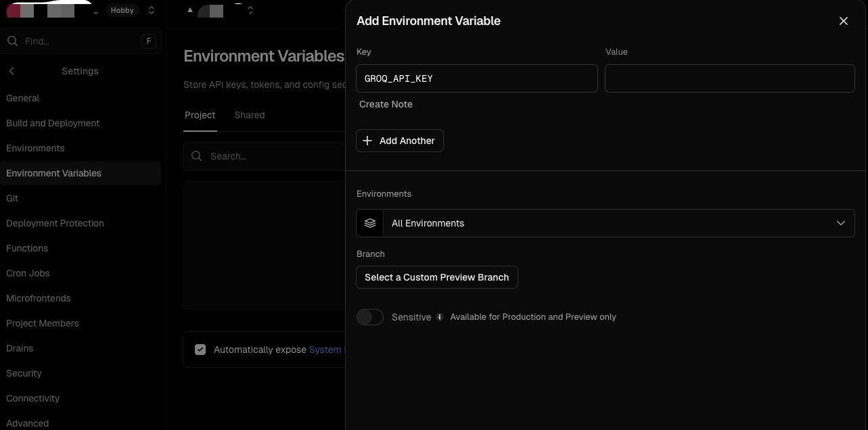Viewport: 868px width, 430px height.
Task: Click the F shortcut badge in Find
Action: (148, 41)
